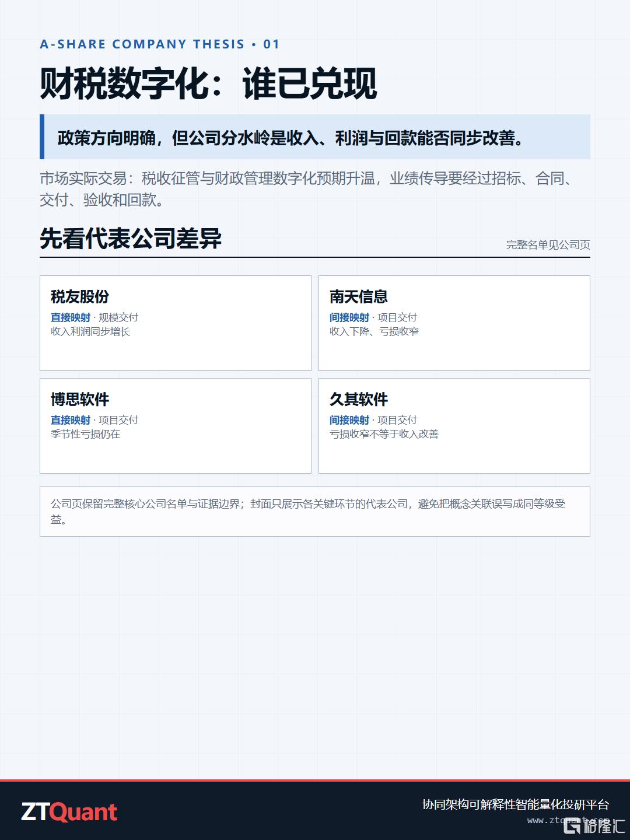Select the 博思软件 company card
This screenshot has width=630, height=840.
[x=176, y=426]
